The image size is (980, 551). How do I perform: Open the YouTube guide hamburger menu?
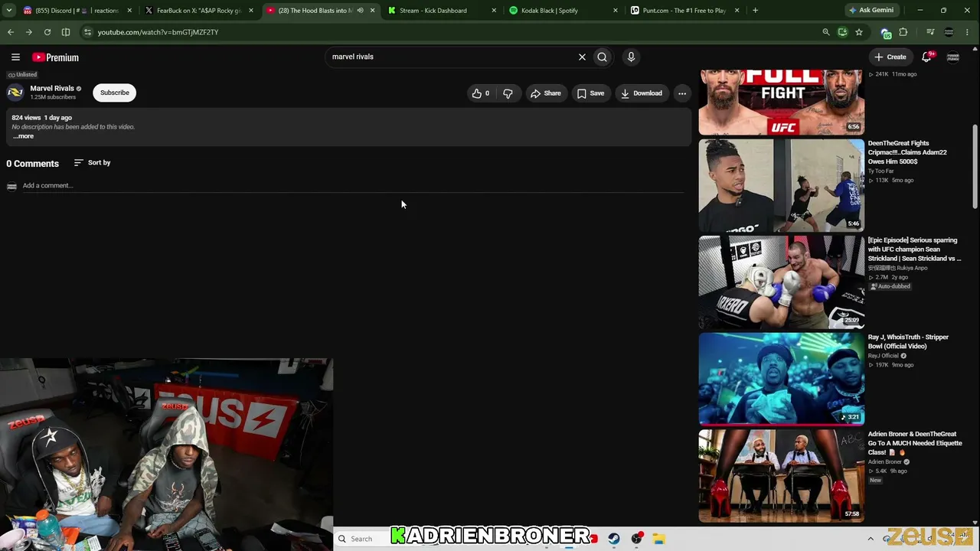[x=15, y=57]
